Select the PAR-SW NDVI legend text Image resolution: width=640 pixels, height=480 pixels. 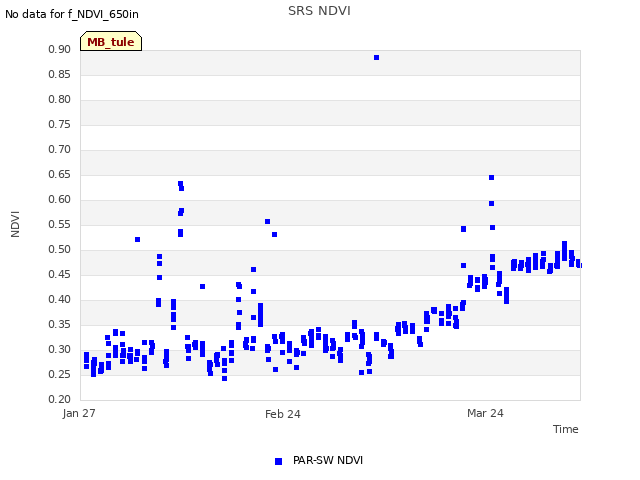328,460
